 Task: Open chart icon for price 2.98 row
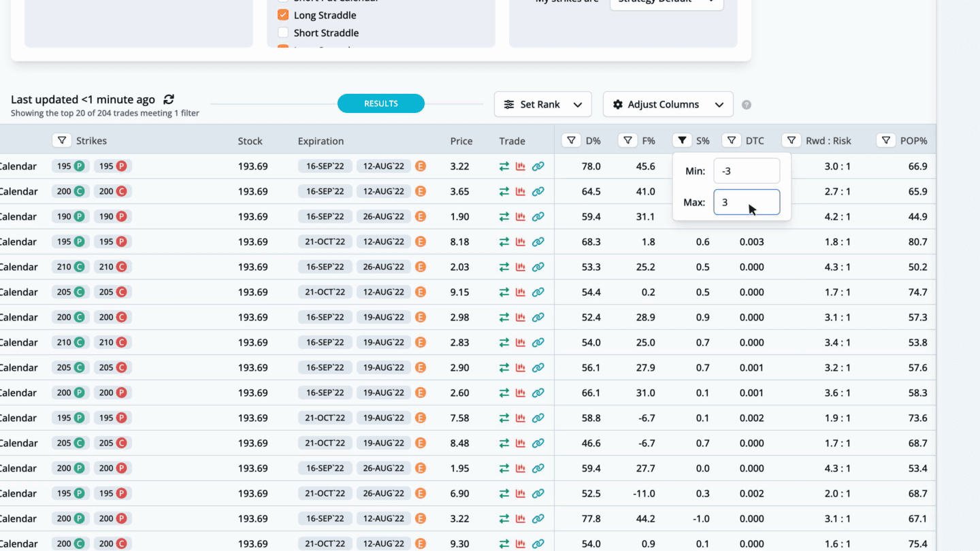pos(521,318)
